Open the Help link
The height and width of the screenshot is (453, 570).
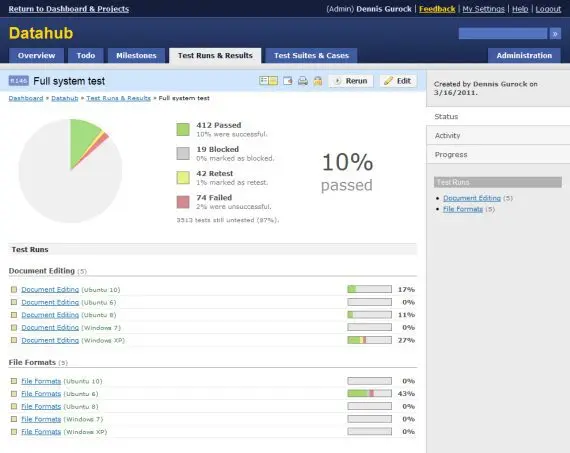click(520, 9)
